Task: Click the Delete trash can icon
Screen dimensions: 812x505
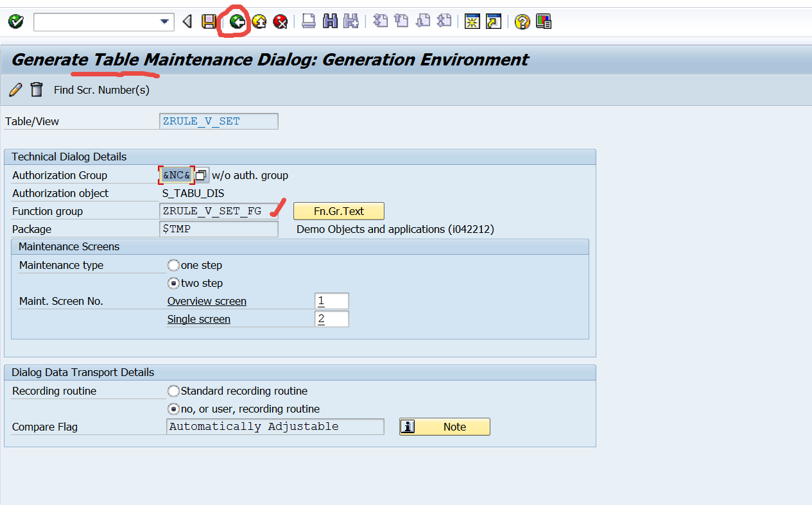Action: (37, 90)
